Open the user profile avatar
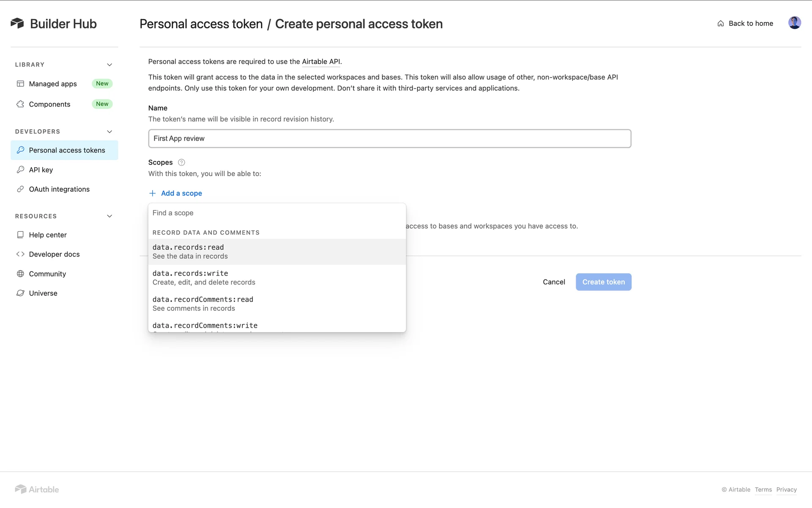The height and width of the screenshot is (508, 812). pos(794,23)
